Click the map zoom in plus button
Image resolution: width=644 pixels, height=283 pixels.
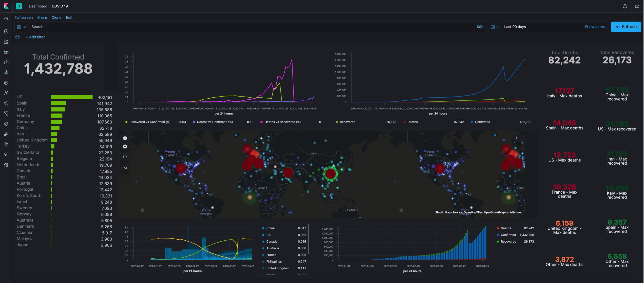tap(125, 138)
